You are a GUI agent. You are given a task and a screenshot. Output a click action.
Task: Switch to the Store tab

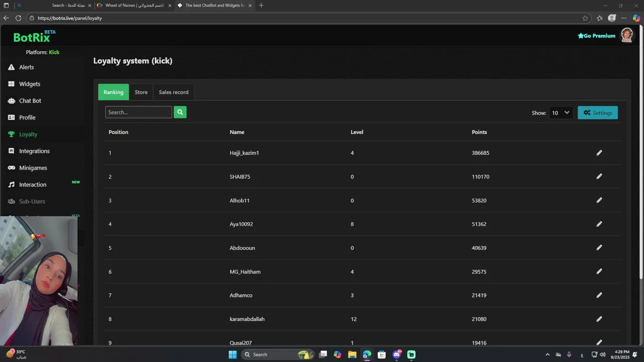click(141, 92)
